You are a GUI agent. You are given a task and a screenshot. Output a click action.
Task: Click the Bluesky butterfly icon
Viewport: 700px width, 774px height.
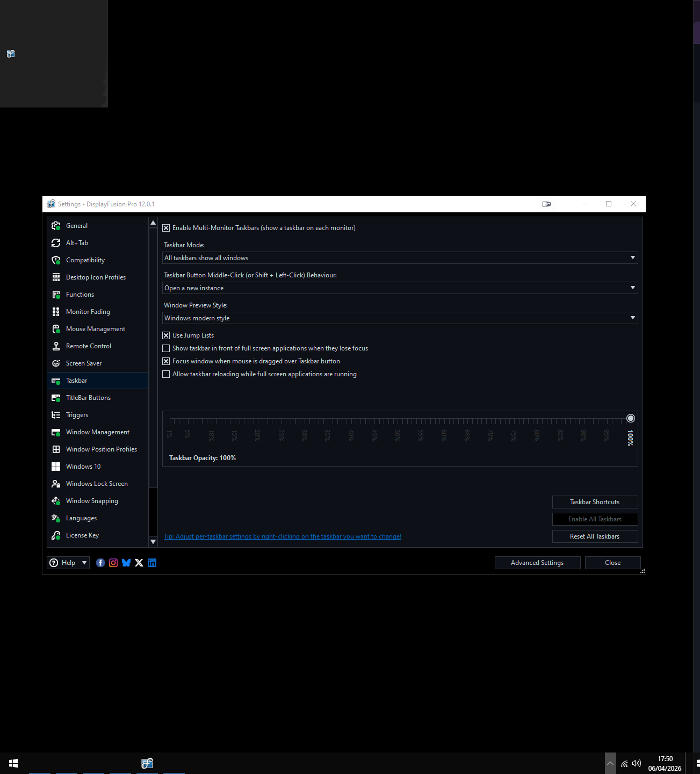(x=126, y=563)
